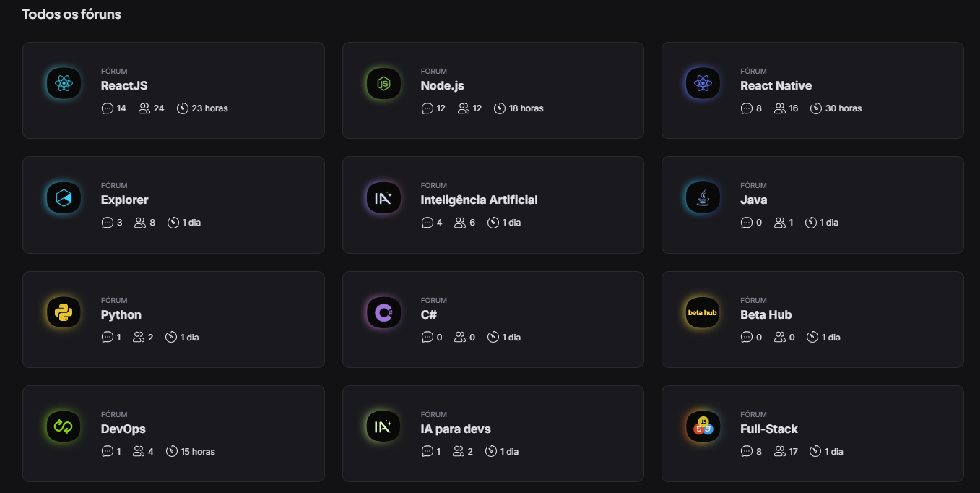This screenshot has width=980, height=493.
Task: Click the C# purple logo icon
Action: [383, 313]
